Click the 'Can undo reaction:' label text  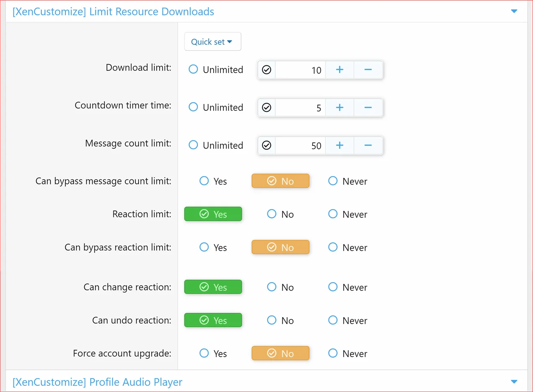132,320
